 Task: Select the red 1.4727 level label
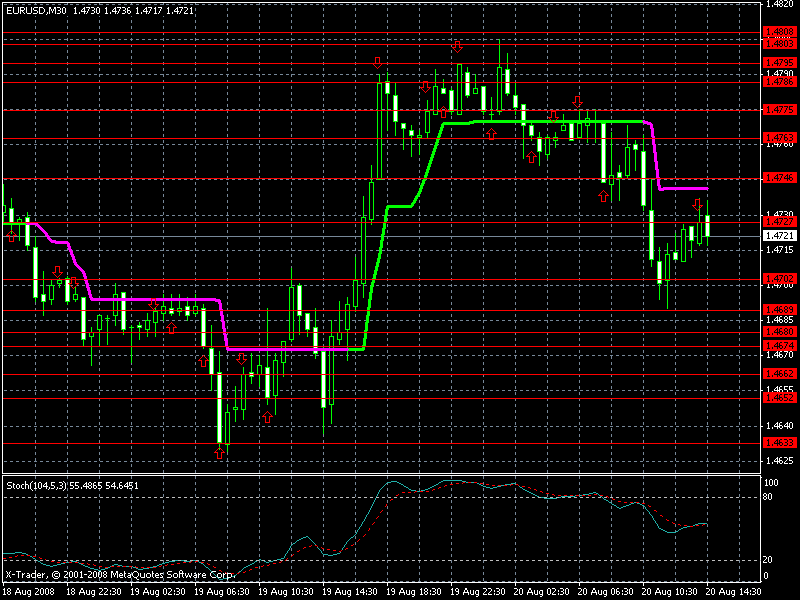[779, 222]
